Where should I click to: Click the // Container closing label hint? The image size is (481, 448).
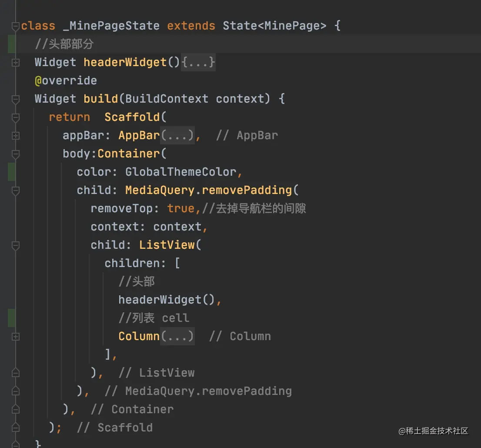133,409
